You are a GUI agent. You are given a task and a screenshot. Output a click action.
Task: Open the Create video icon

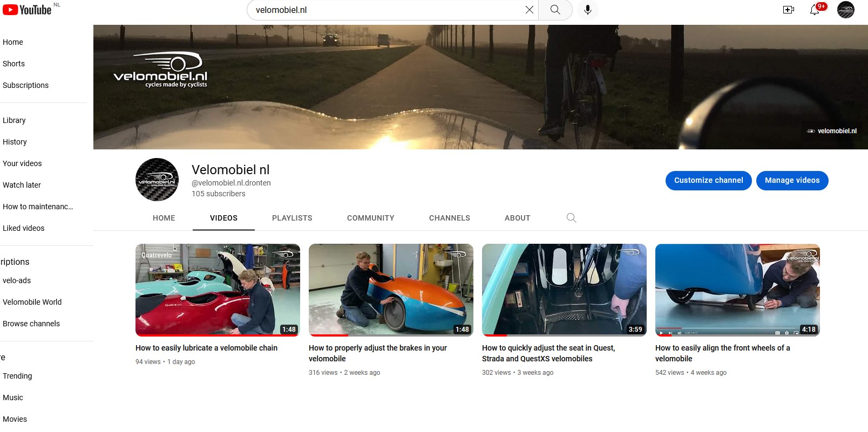(789, 10)
